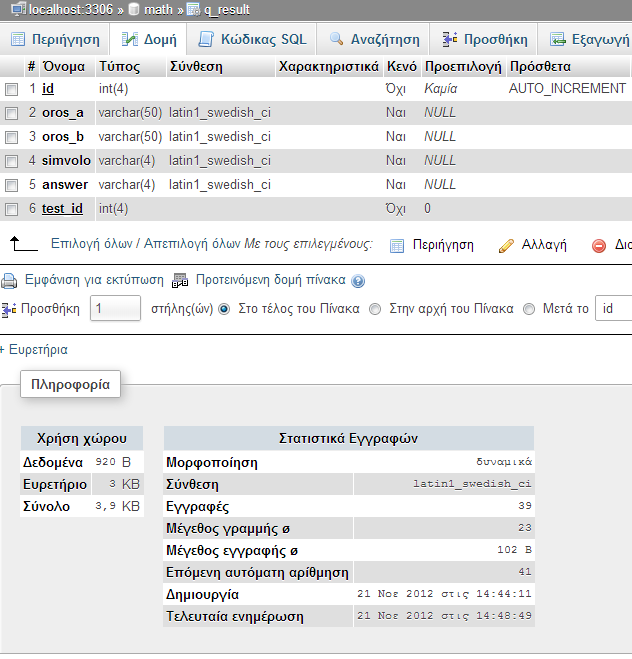The width and height of the screenshot is (632, 659).
Task: Click the test_id column name
Action: pyautogui.click(x=62, y=209)
